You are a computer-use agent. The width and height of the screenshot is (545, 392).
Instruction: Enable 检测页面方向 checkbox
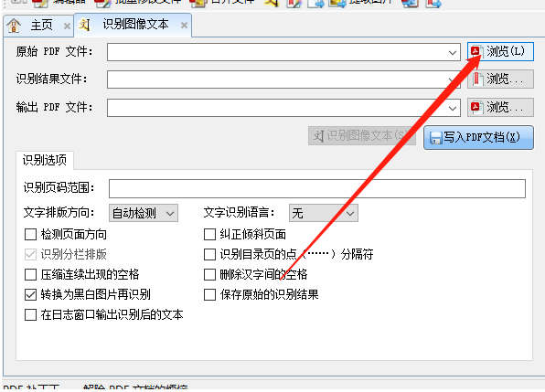click(30, 234)
